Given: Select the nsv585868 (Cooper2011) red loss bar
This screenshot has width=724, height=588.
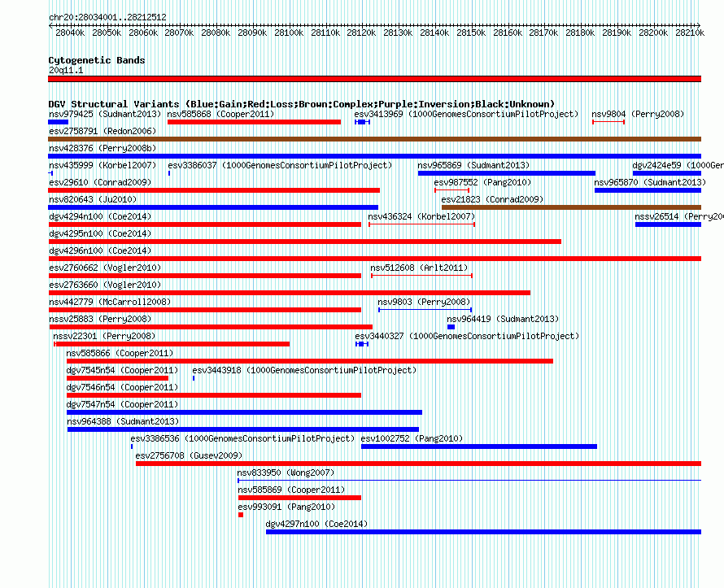Looking at the screenshot, I should (254, 122).
